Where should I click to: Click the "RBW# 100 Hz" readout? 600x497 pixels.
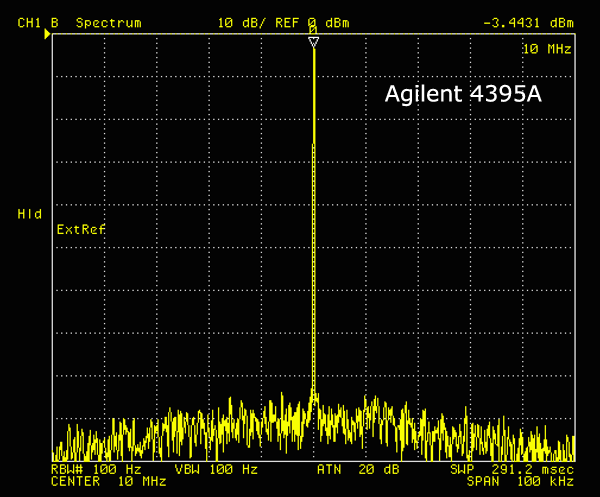[96, 469]
